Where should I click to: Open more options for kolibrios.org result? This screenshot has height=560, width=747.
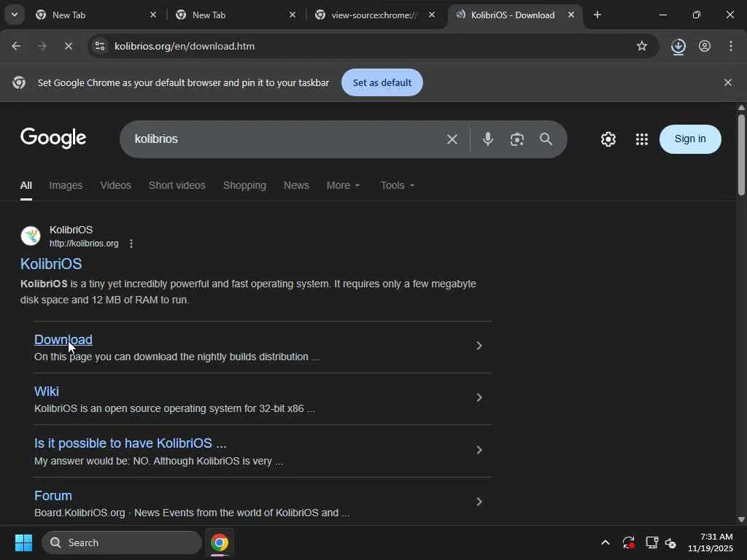click(x=131, y=244)
